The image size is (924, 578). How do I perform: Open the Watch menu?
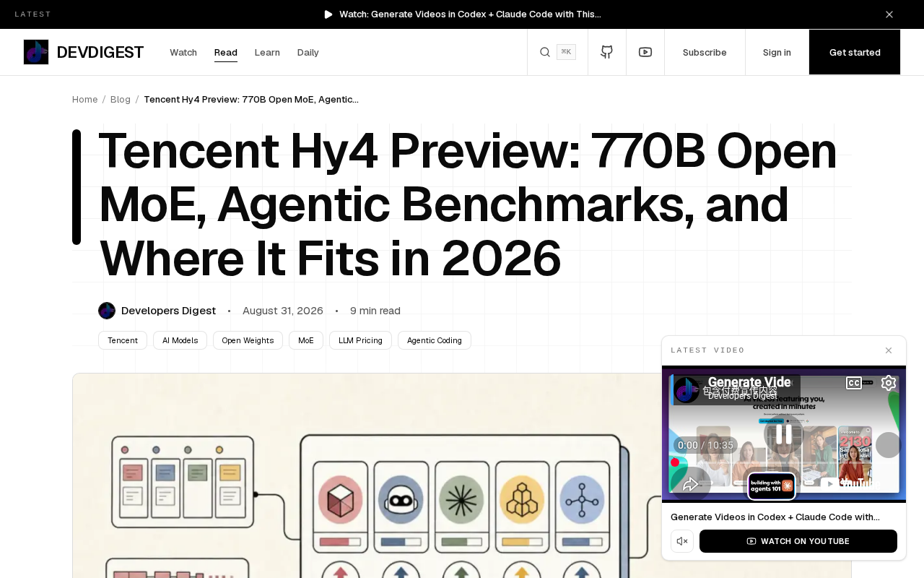(x=183, y=52)
